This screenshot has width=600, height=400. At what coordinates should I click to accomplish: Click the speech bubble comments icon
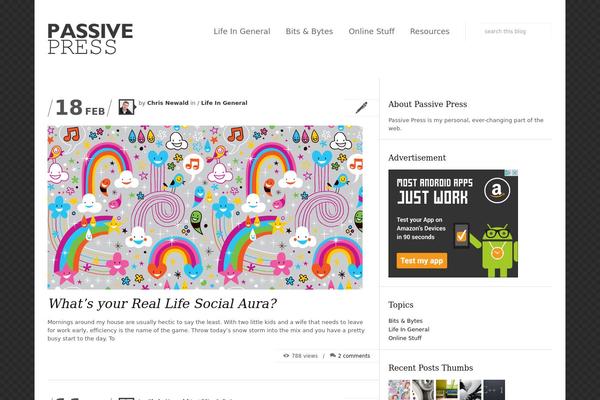[333, 356]
